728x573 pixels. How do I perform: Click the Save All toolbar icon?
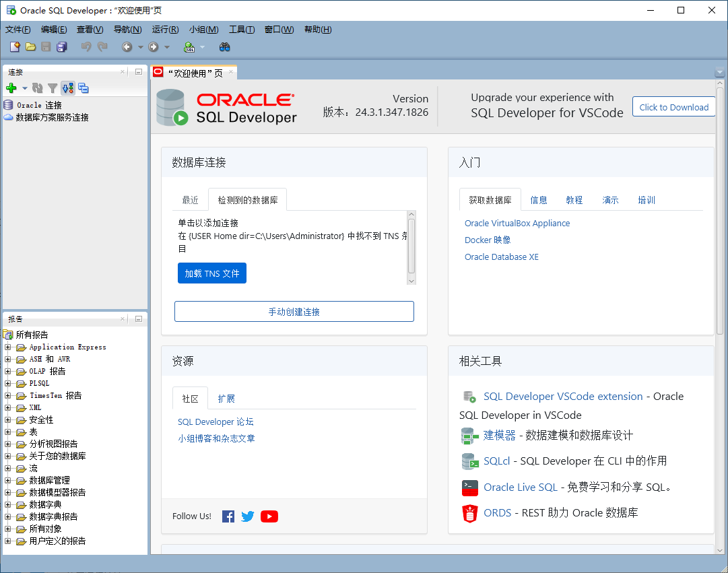[62, 47]
